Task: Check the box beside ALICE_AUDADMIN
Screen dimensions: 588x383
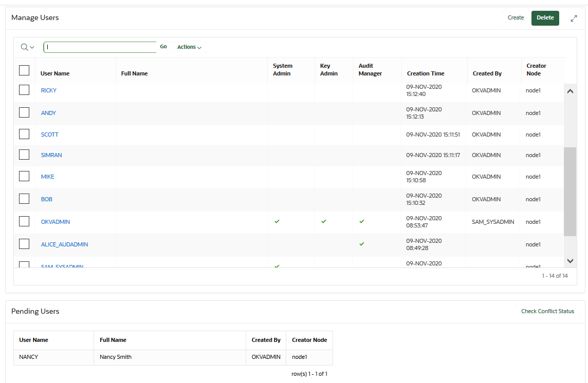Action: click(24, 244)
